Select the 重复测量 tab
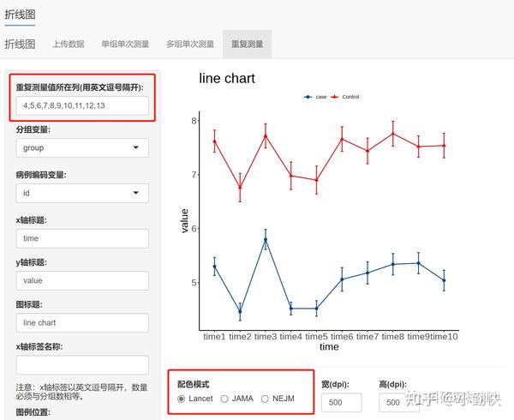The image size is (514, 420). (x=248, y=44)
